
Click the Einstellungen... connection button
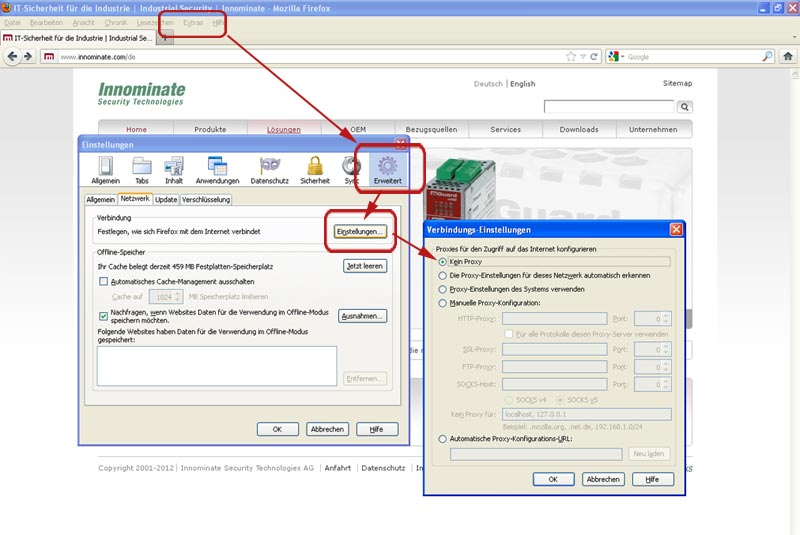[360, 232]
